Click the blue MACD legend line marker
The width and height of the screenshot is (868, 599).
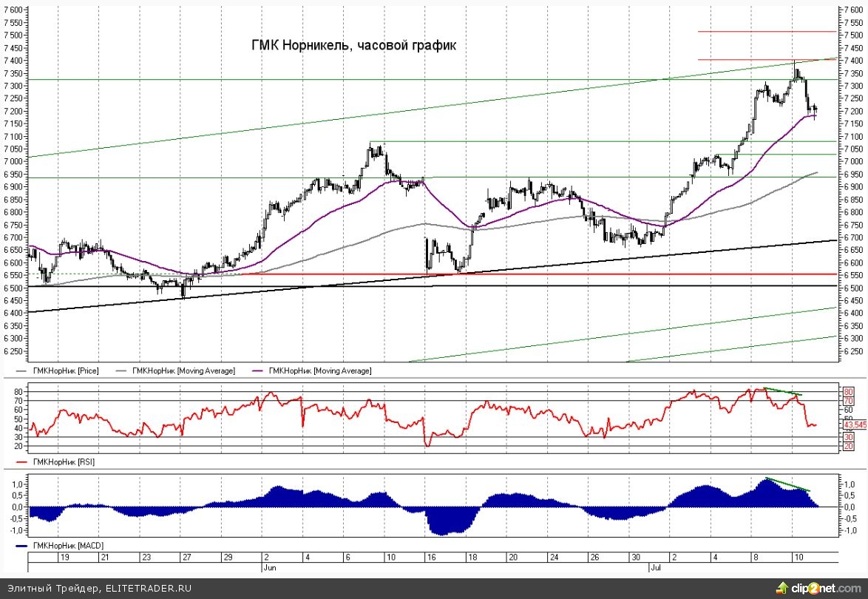[21, 545]
